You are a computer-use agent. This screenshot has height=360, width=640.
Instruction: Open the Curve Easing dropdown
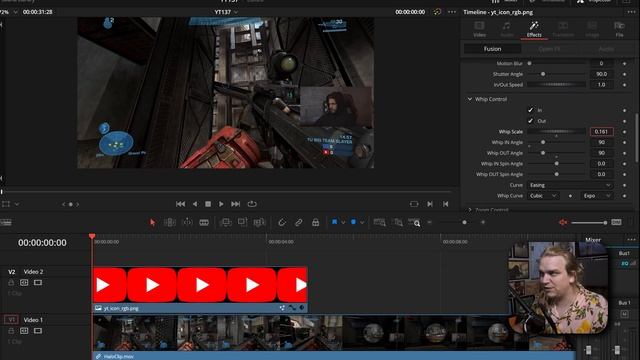[x=570, y=185]
